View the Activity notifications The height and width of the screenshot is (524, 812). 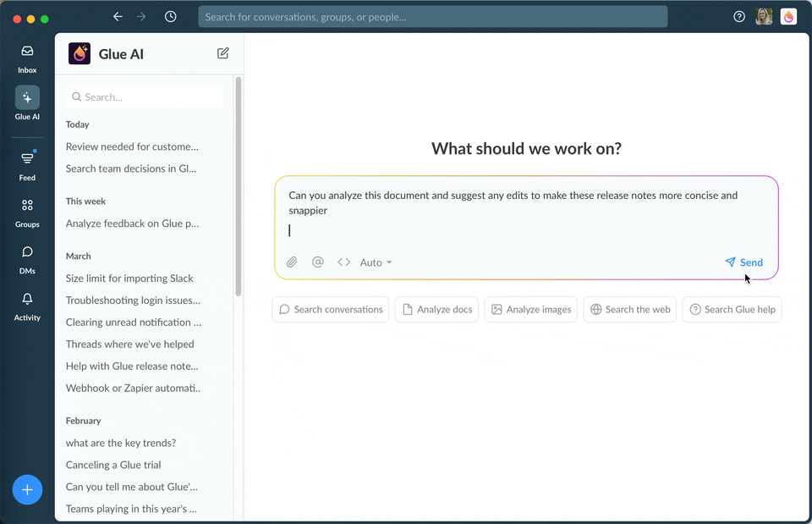tap(27, 306)
